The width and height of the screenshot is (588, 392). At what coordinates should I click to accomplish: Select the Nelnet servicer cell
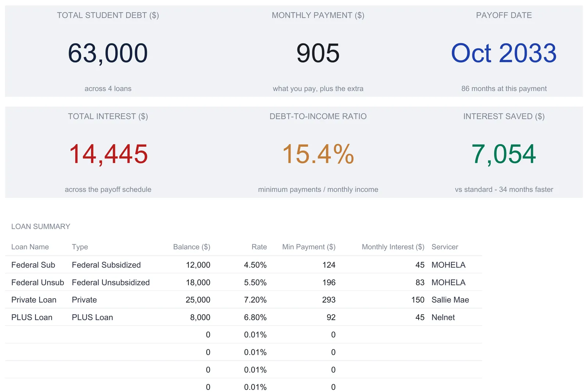tap(443, 317)
